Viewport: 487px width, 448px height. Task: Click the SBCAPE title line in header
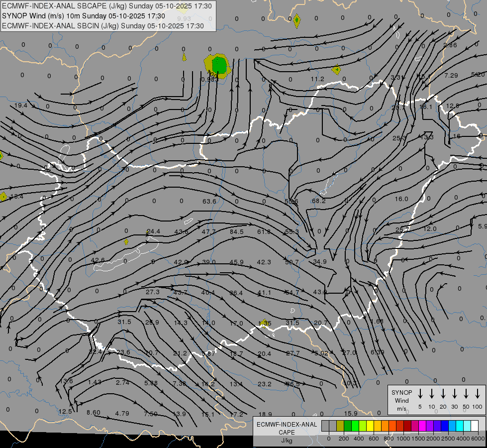[107, 6]
